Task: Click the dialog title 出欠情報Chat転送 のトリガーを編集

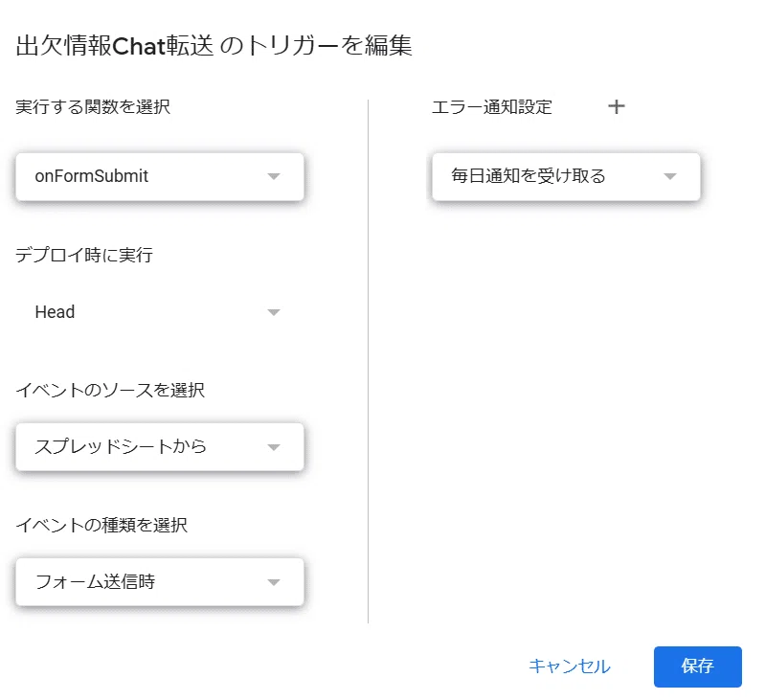Action: coord(214,46)
